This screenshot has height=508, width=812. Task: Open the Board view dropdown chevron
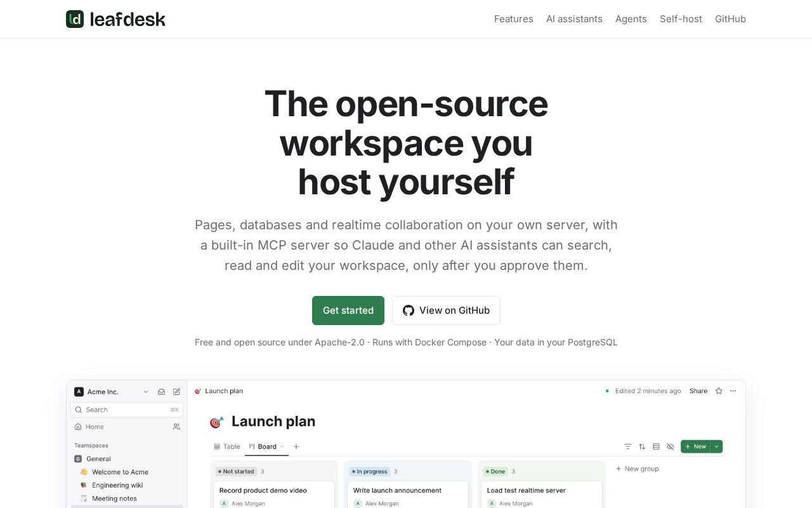282,446
